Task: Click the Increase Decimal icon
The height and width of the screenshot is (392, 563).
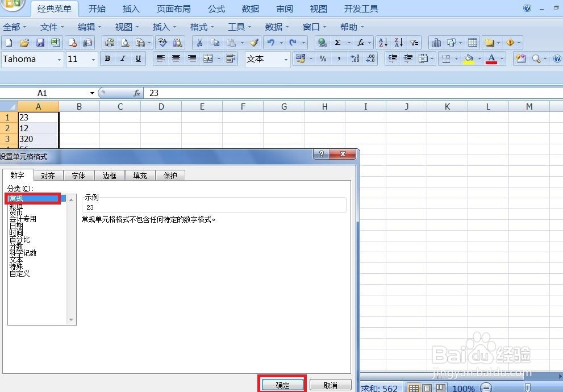Action: coord(354,58)
